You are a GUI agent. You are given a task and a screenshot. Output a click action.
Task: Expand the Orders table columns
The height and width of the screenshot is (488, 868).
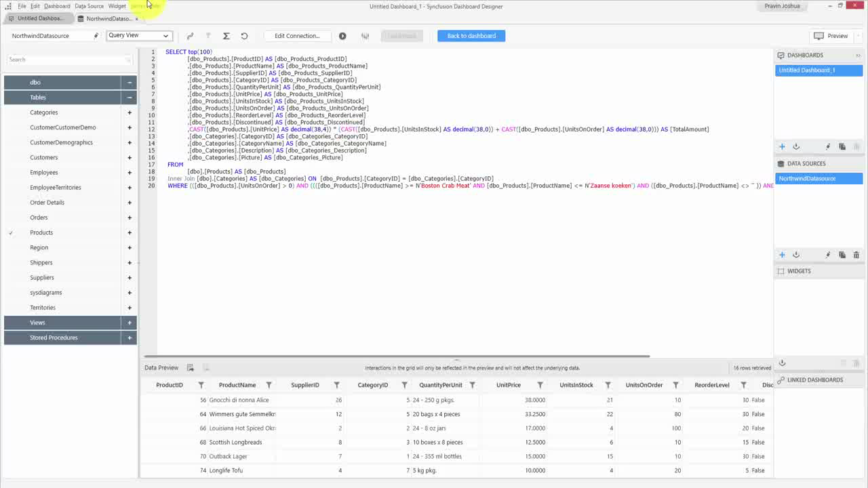[130, 218]
